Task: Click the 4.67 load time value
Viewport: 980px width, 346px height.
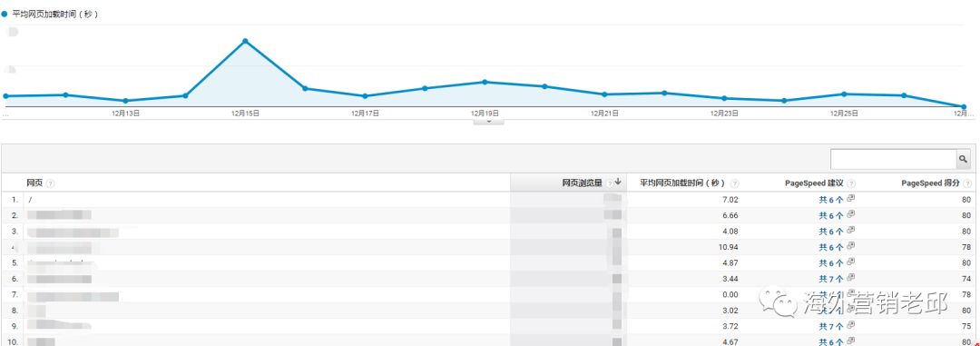Action: coord(730,341)
